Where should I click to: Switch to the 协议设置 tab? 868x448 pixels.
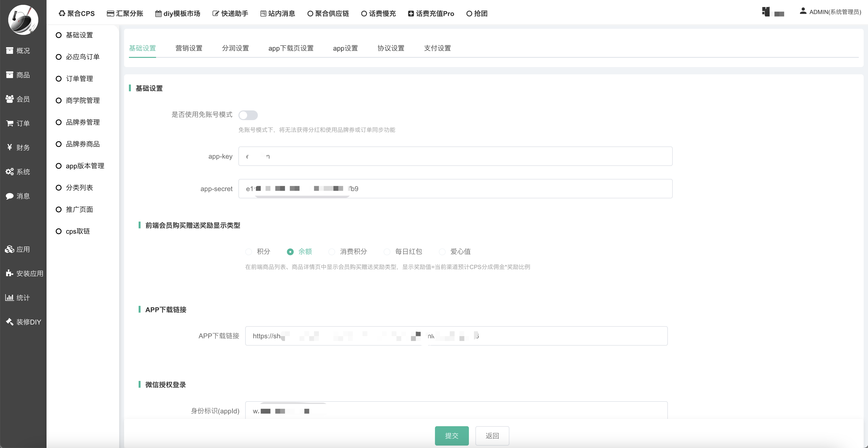391,48
